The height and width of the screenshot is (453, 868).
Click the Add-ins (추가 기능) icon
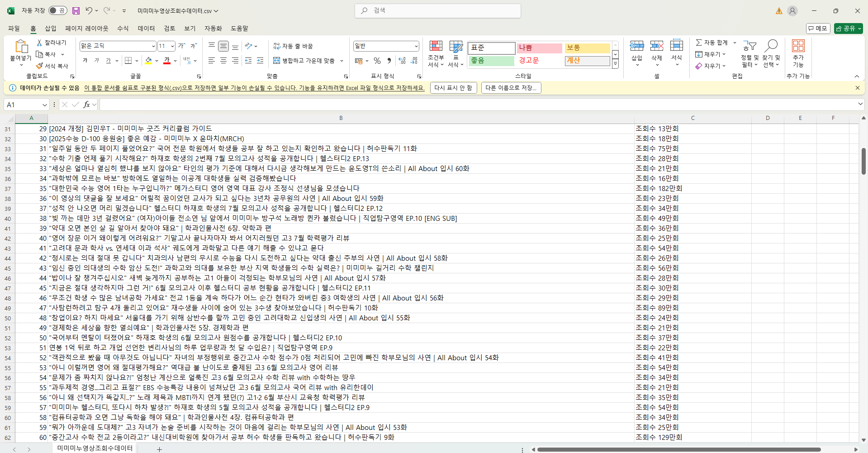tap(798, 47)
